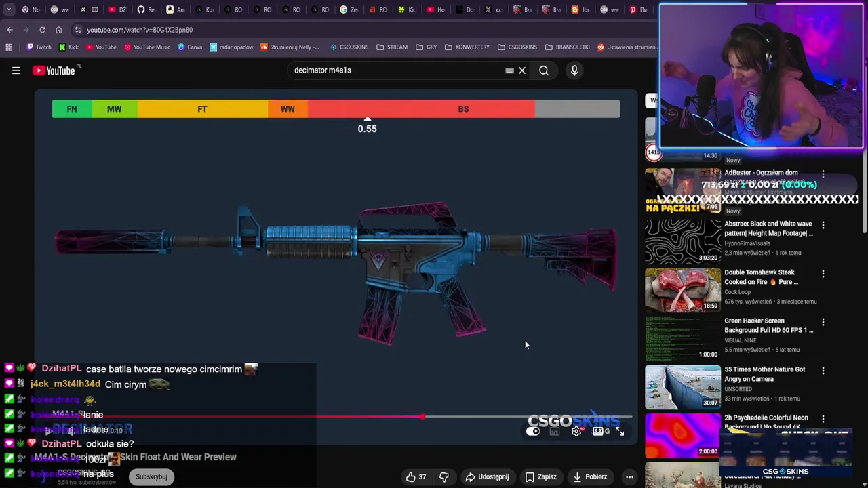
Task: Click the red scrubber handle on the timeline
Action: (x=422, y=417)
